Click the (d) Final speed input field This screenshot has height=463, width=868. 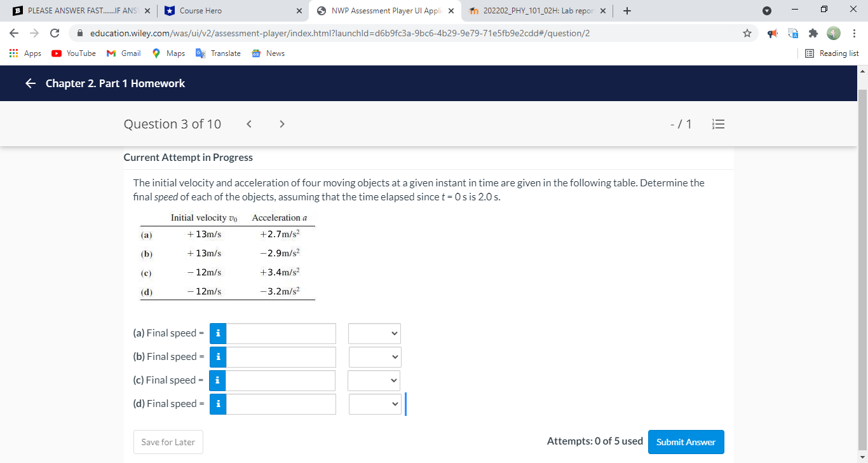(x=281, y=404)
